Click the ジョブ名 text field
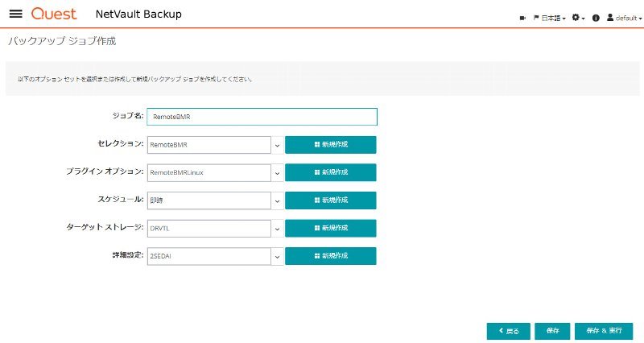 point(262,117)
